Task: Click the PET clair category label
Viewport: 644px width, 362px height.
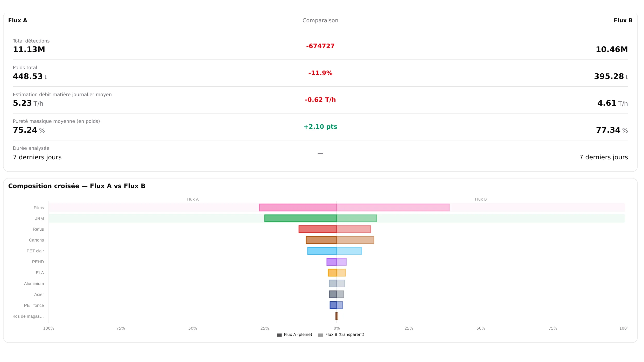Action: (35, 251)
